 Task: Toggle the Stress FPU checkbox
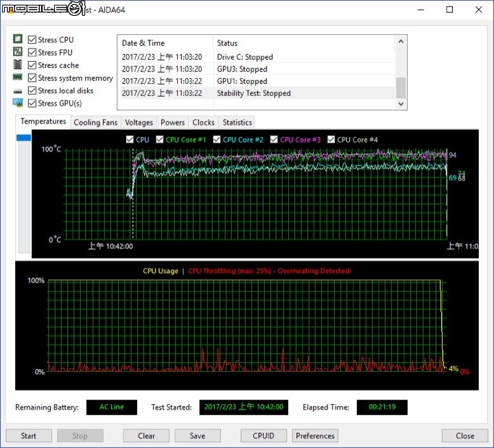[32, 52]
